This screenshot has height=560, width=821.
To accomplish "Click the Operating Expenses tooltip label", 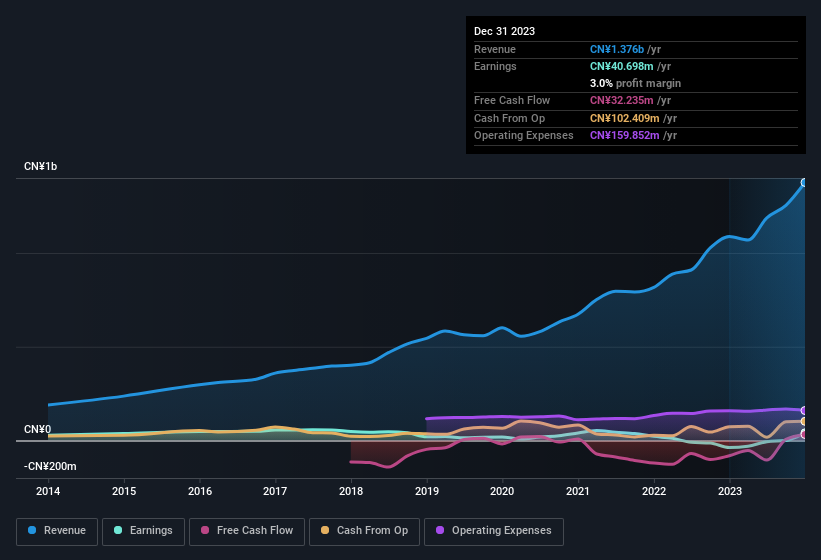I will pos(524,136).
